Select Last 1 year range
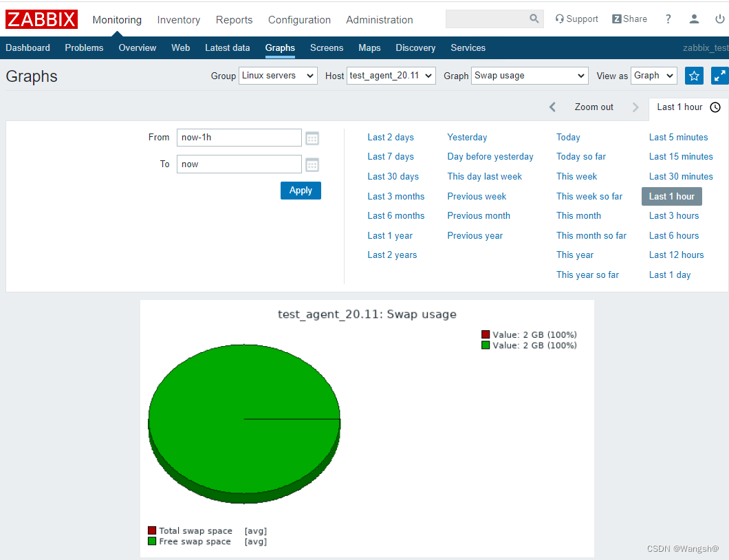729x560 pixels. 390,236
